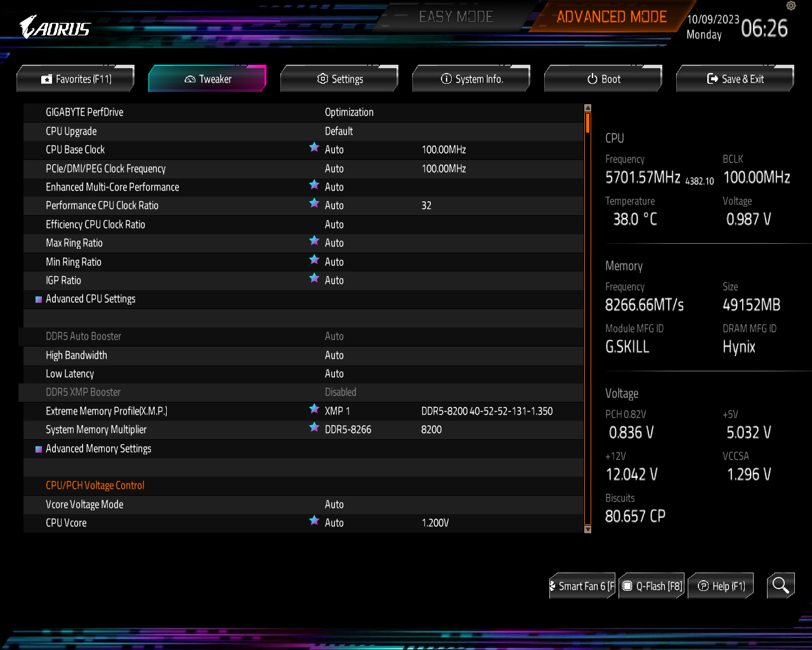Open XMP 1 profile selection
Image resolution: width=812 pixels, height=650 pixels.
[337, 411]
